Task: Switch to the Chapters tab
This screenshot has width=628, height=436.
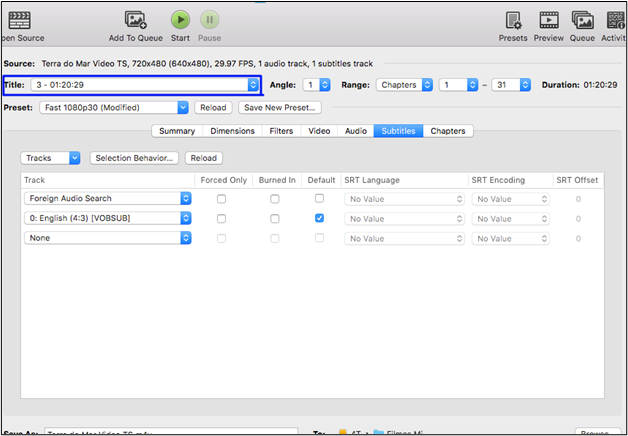Action: click(x=448, y=131)
